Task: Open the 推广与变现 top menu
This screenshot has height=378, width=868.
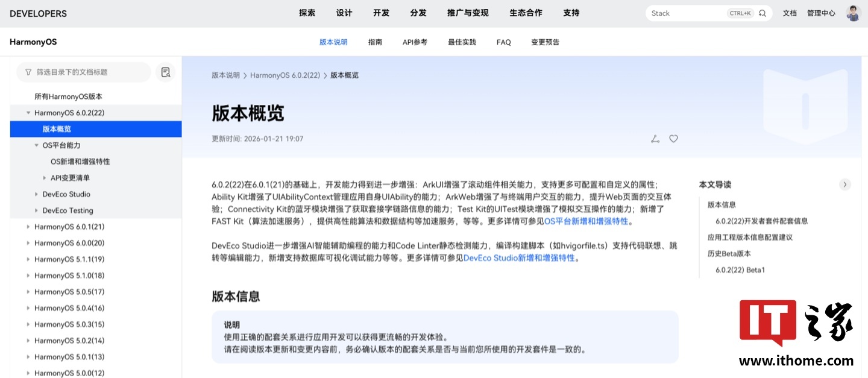Action: [468, 13]
